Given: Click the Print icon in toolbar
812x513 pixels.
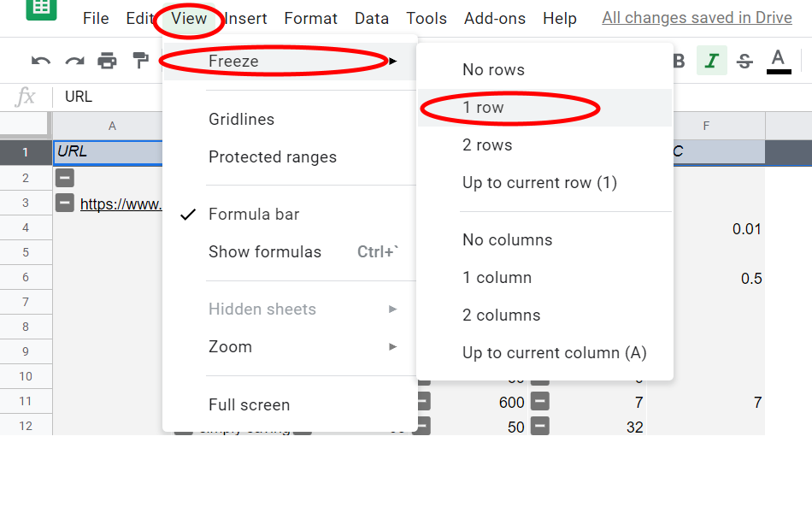Looking at the screenshot, I should pos(107,61).
